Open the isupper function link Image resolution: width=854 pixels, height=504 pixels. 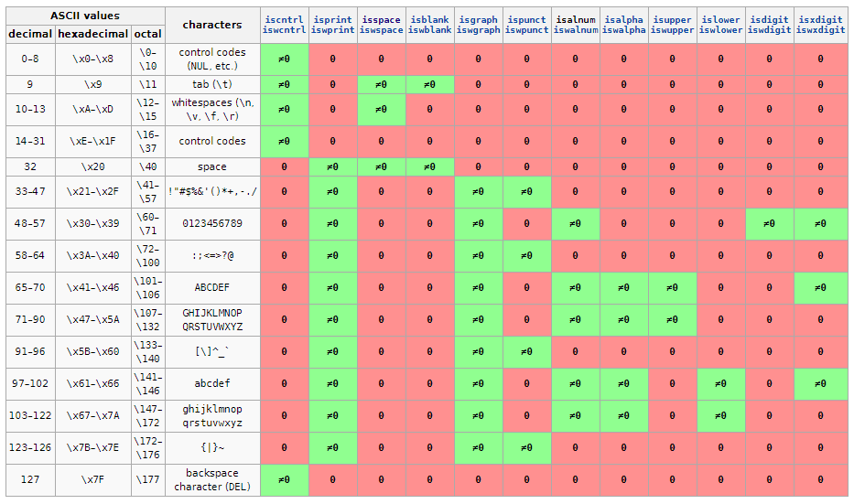[672, 19]
